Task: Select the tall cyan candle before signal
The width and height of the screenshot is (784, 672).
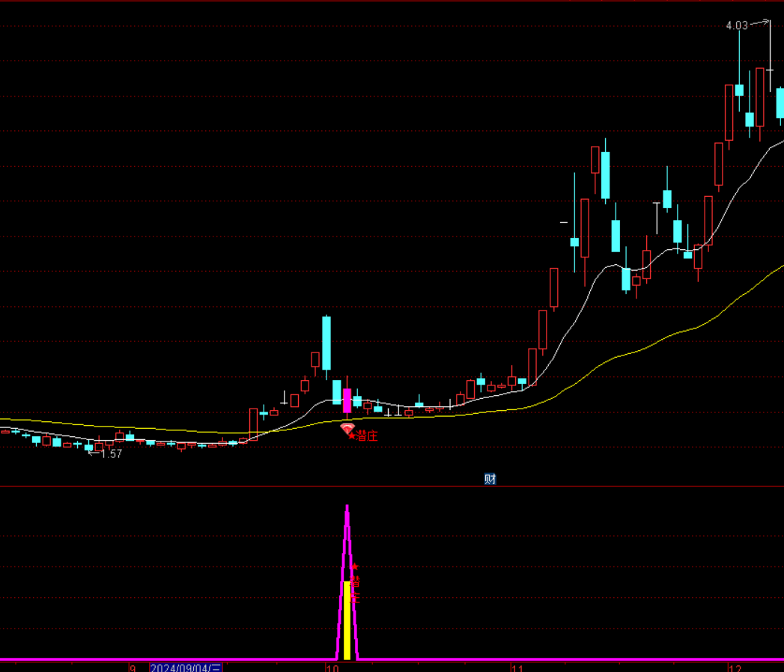Action: click(x=326, y=343)
